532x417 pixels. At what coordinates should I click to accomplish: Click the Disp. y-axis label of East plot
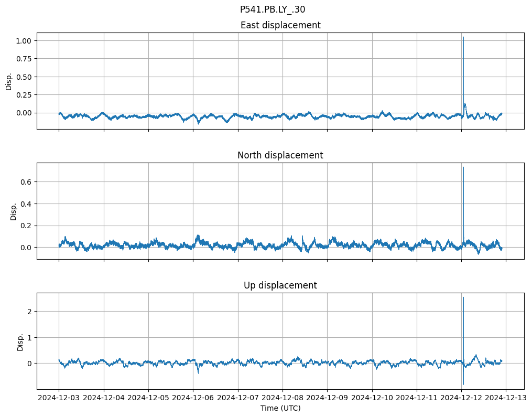[9, 81]
